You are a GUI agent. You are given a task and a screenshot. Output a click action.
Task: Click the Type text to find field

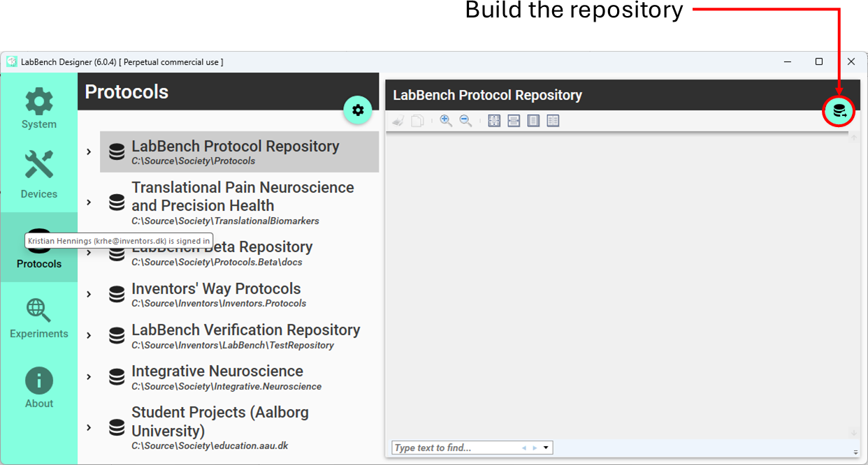tap(456, 448)
